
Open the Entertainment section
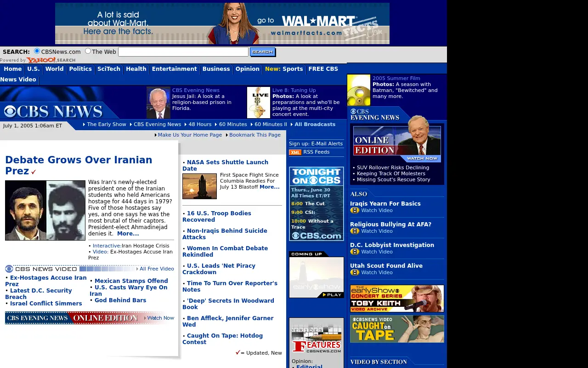[175, 69]
